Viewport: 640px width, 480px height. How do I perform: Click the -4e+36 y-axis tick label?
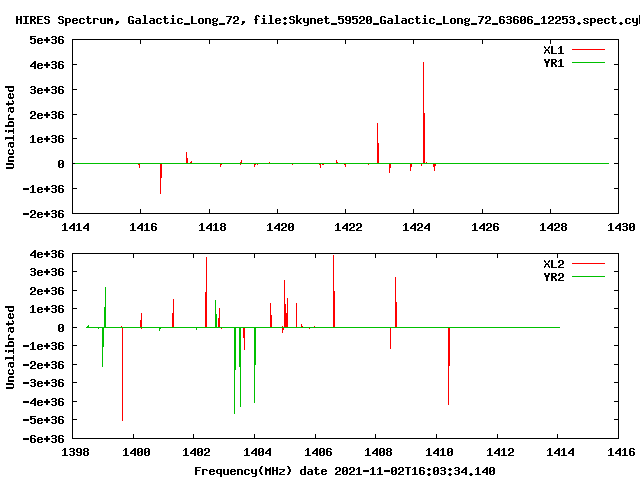coord(43,402)
